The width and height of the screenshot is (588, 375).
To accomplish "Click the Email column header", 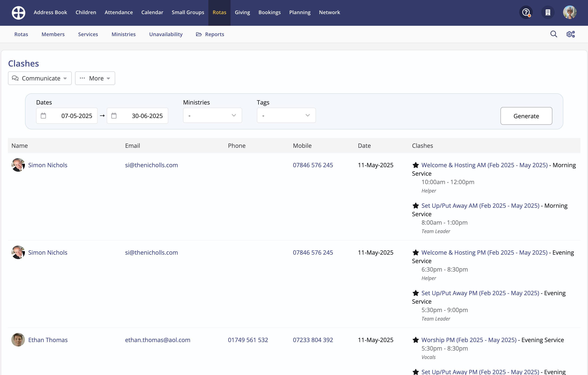I will click(132, 146).
